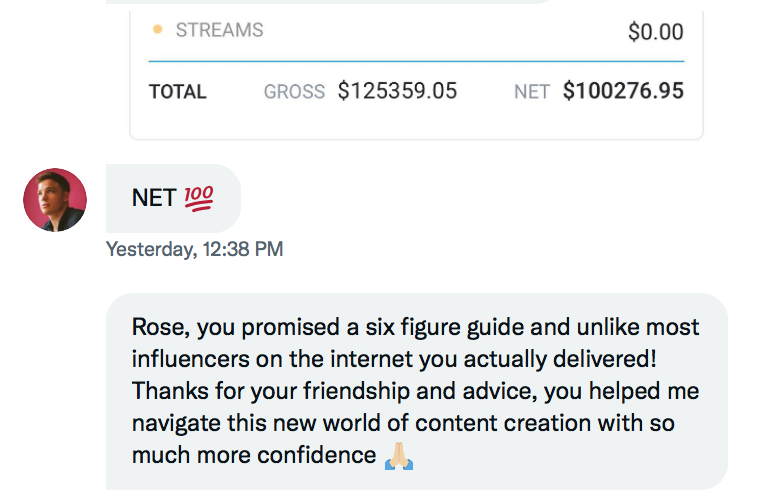Click the NET label in totals
The height and width of the screenshot is (496, 772).
[x=532, y=92]
